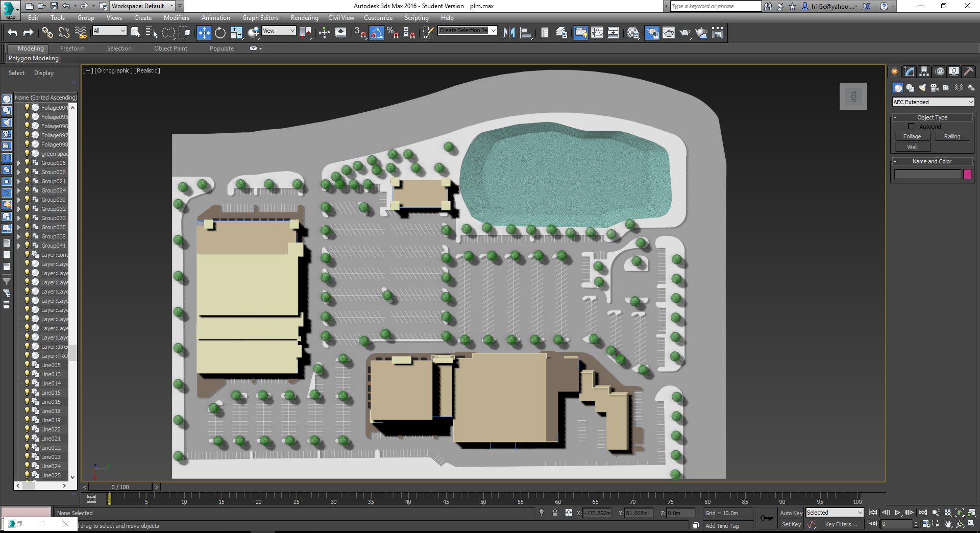Open the selection filter All dropdown
Viewport: 980px width, 533px height.
[109, 31]
